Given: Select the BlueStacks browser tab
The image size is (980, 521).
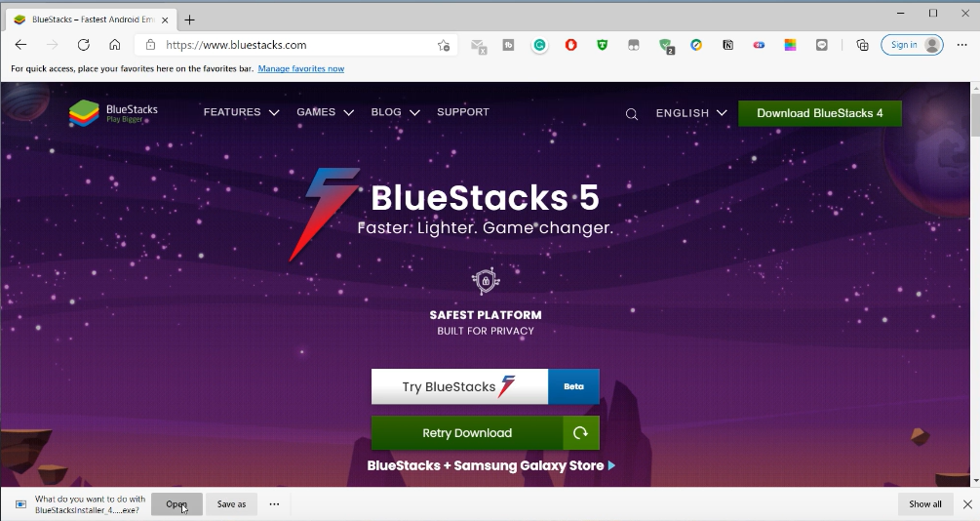Looking at the screenshot, I should tap(92, 20).
